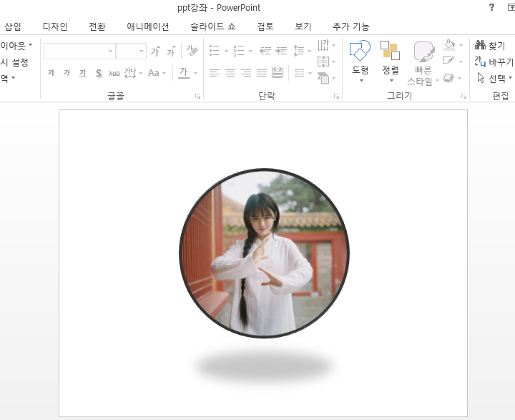Viewport: 515px width, 420px height.
Task: Open 빠른 스타일 quick styles
Action: click(x=423, y=62)
